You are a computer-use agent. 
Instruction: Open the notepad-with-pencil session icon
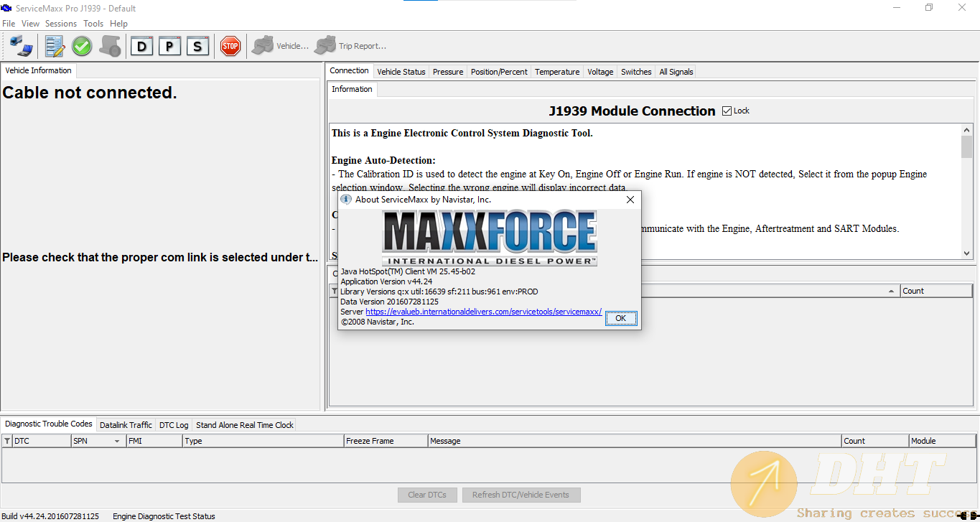click(55, 46)
